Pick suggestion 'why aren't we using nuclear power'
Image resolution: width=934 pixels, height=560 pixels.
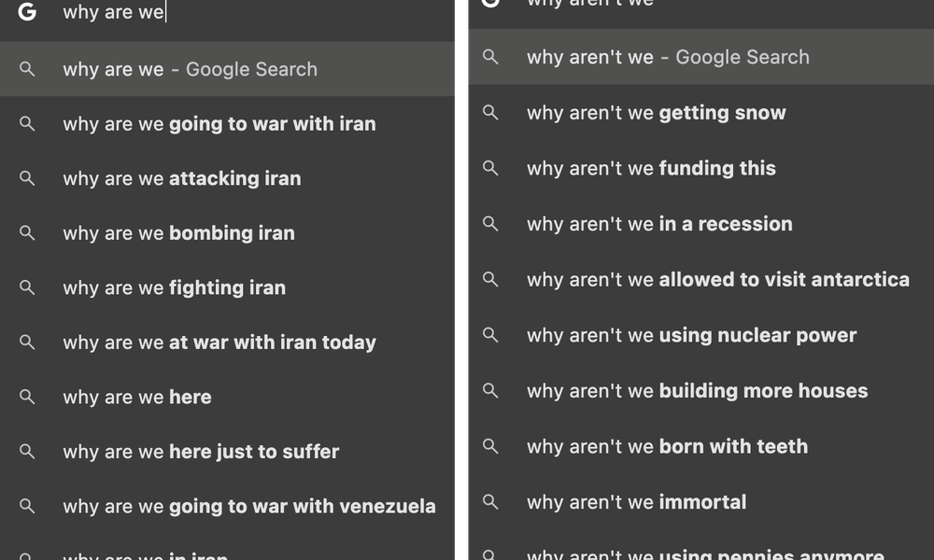pyautogui.click(x=691, y=335)
